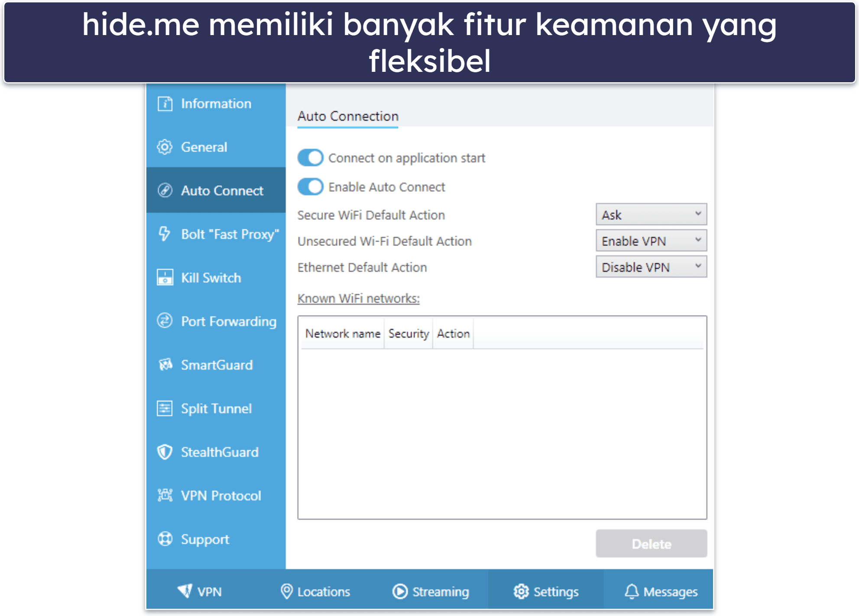Toggle Connect on application start
This screenshot has height=616, width=859.
(310, 158)
